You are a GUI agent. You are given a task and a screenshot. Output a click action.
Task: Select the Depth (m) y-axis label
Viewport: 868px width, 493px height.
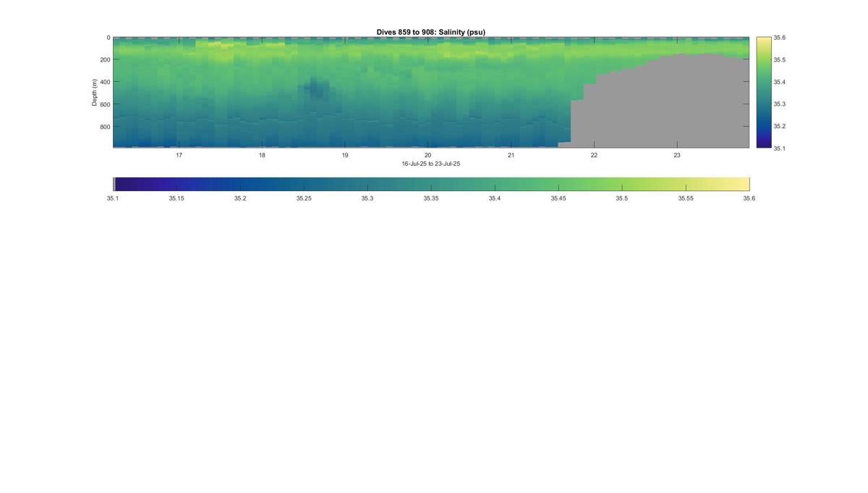pyautogui.click(x=95, y=93)
